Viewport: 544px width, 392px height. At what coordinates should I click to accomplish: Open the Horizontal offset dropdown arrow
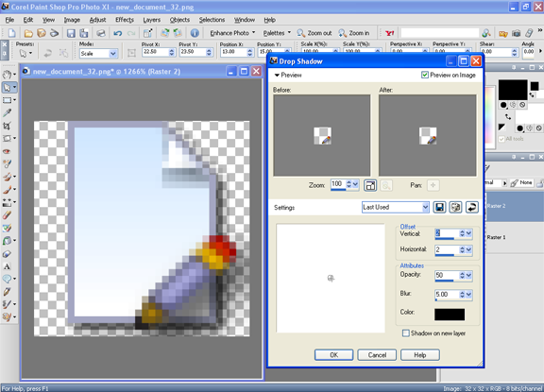pos(468,249)
